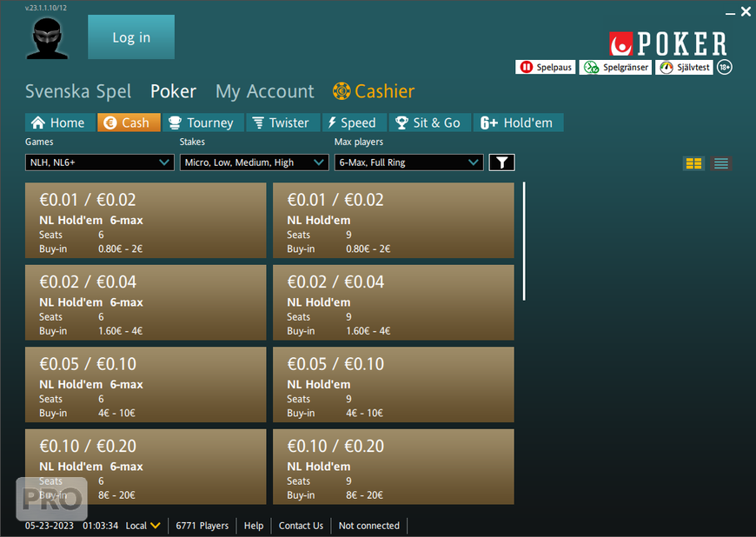Switch to list view
The height and width of the screenshot is (537, 756).
[721, 163]
